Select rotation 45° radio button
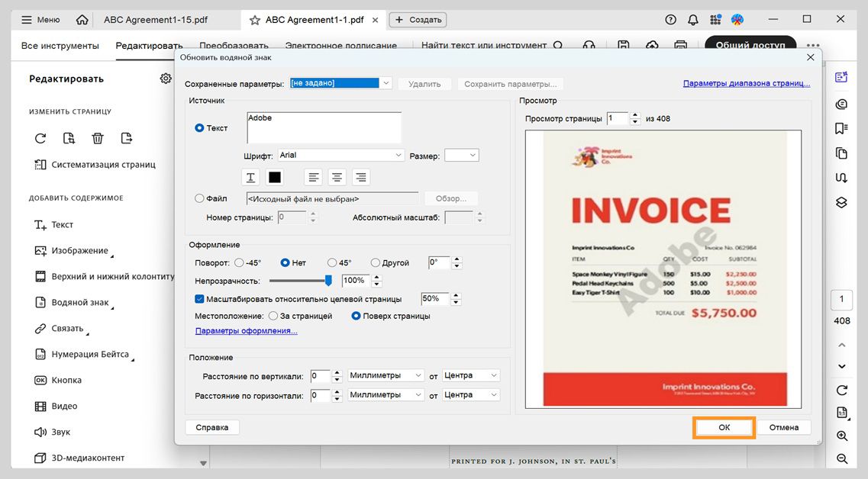868x479 pixels. (x=332, y=262)
